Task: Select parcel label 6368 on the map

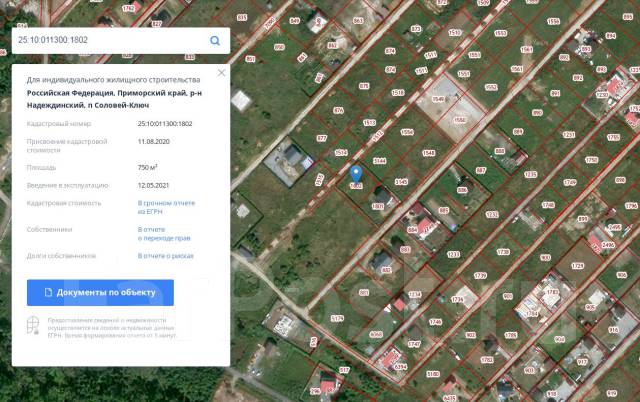Action: [x=376, y=334]
